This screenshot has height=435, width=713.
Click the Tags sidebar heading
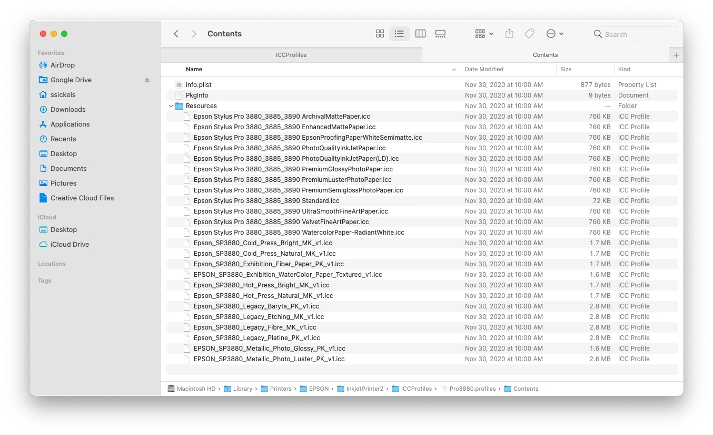coord(45,281)
